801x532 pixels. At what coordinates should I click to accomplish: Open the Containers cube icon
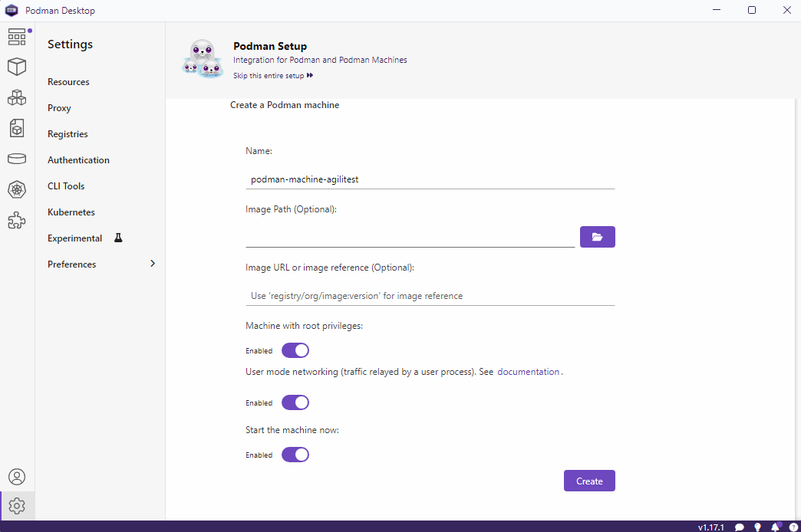(x=17, y=67)
